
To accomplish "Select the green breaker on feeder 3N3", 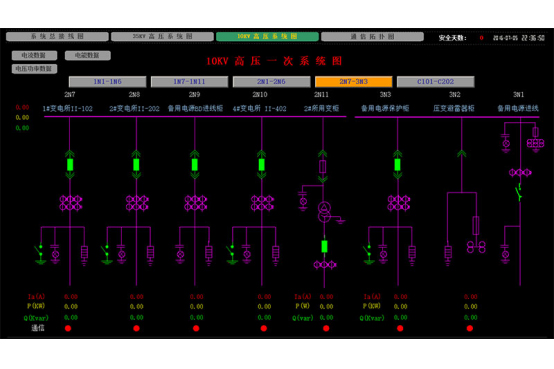I will coord(397,165).
